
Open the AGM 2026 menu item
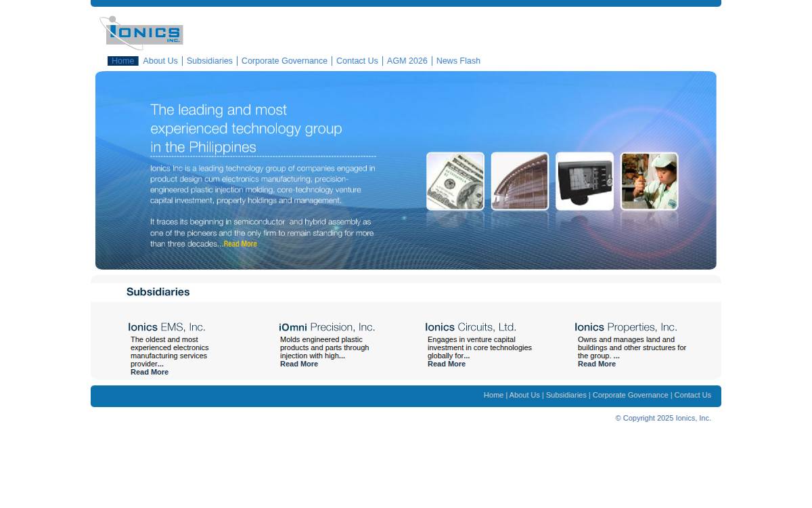tap(407, 61)
